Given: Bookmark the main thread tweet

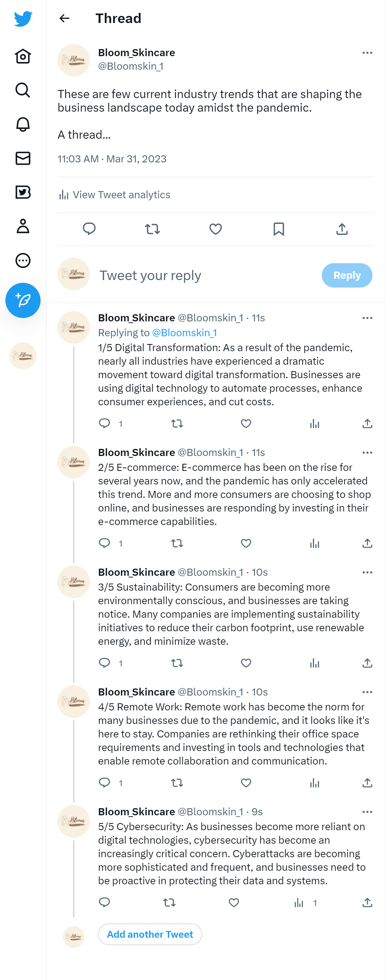Looking at the screenshot, I should (279, 229).
